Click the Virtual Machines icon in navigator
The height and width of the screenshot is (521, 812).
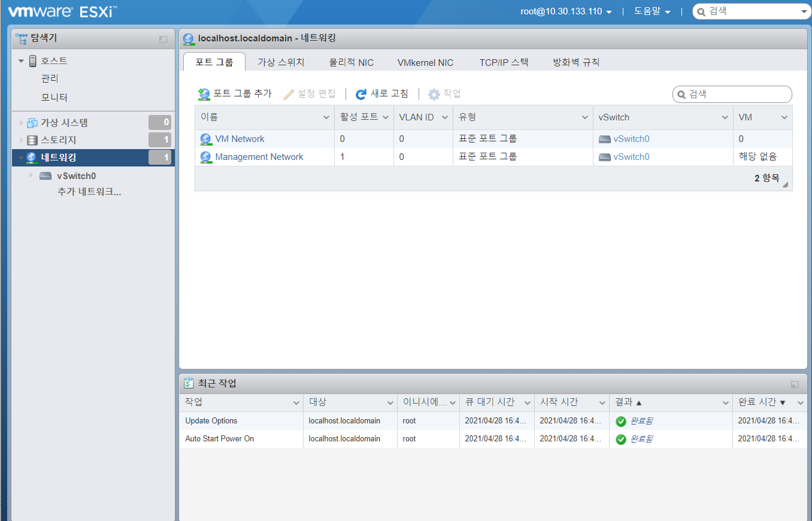tap(32, 123)
